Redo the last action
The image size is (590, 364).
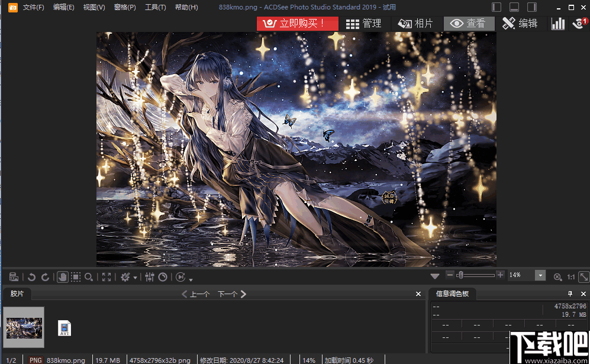(44, 277)
